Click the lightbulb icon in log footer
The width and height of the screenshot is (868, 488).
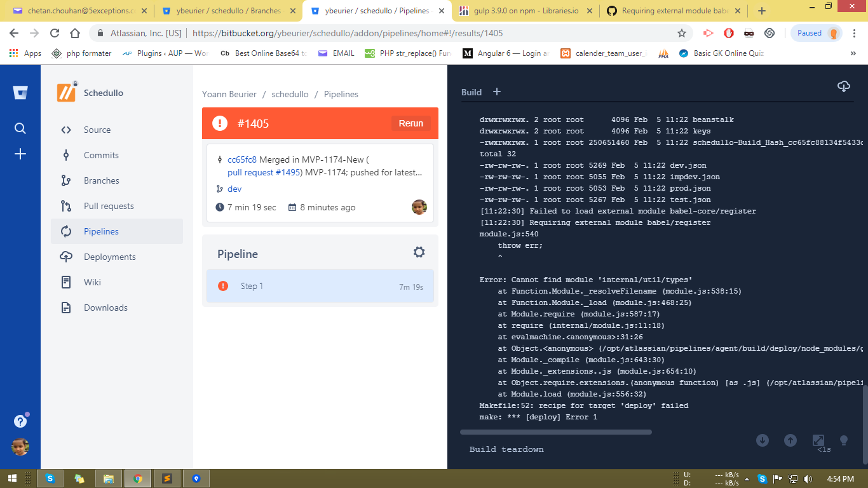tap(844, 440)
